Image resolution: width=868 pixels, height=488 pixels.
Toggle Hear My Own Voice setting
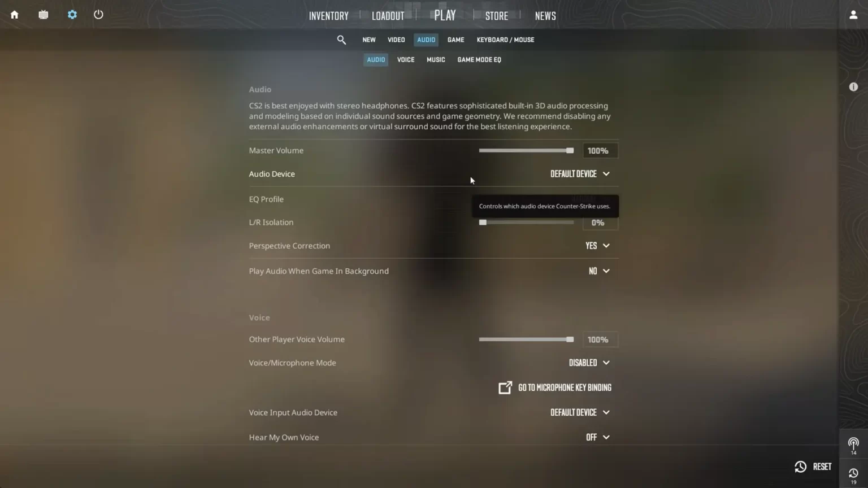pos(598,437)
